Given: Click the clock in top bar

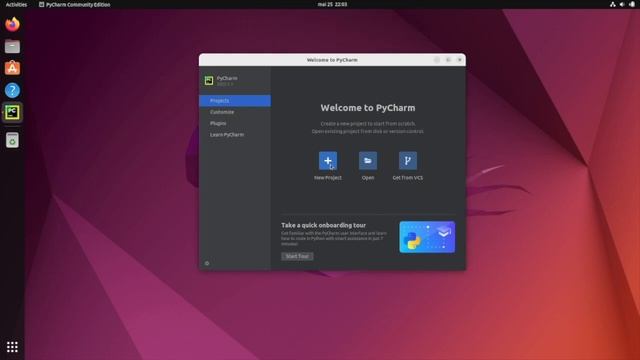Looking at the screenshot, I should [332, 4].
